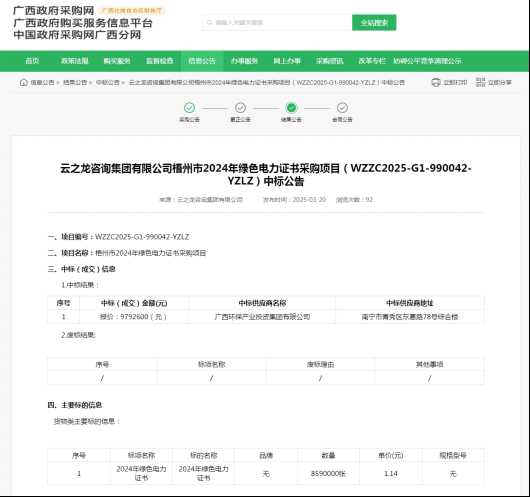
Task: Click the 更正公告 step label
Action: coord(240,119)
